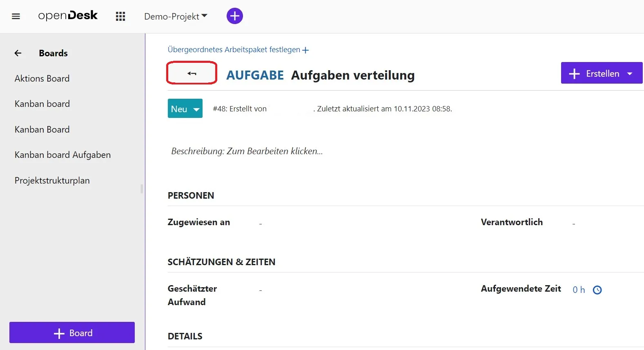
Task: Click the AUFGABE type label
Action: click(x=255, y=75)
